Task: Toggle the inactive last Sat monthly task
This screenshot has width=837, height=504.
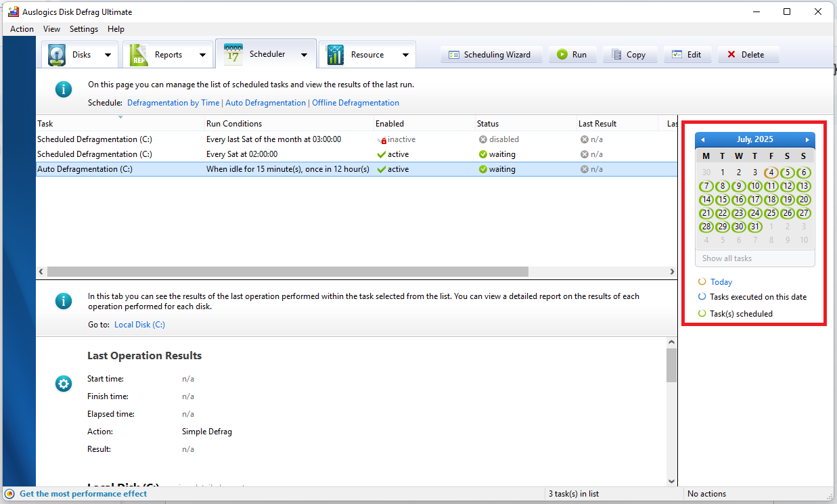Action: [382, 140]
